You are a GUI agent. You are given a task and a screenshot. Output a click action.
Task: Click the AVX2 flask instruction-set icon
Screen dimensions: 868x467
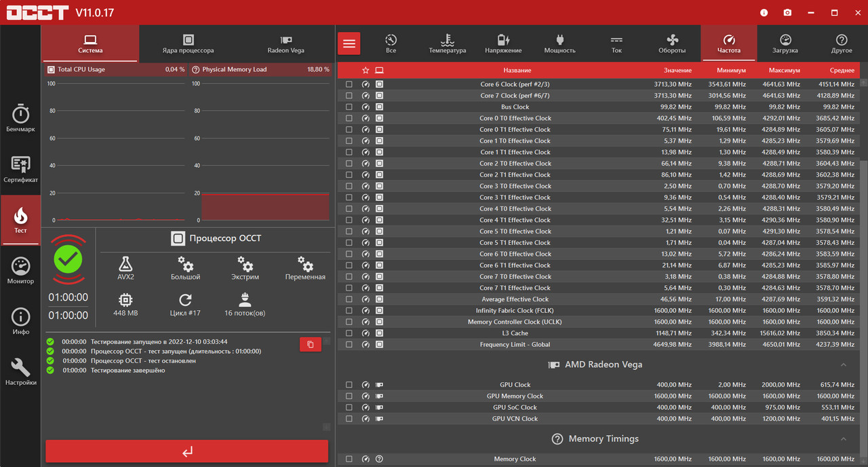point(125,264)
